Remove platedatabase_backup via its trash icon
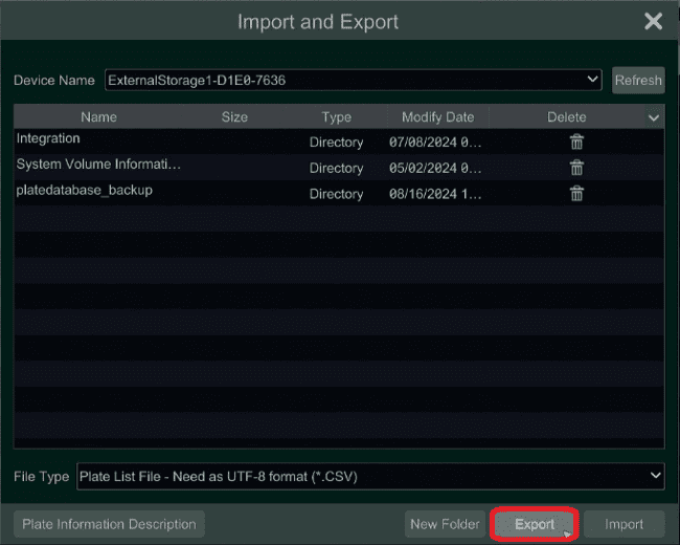Viewport: 680px width, 545px height. tap(576, 194)
